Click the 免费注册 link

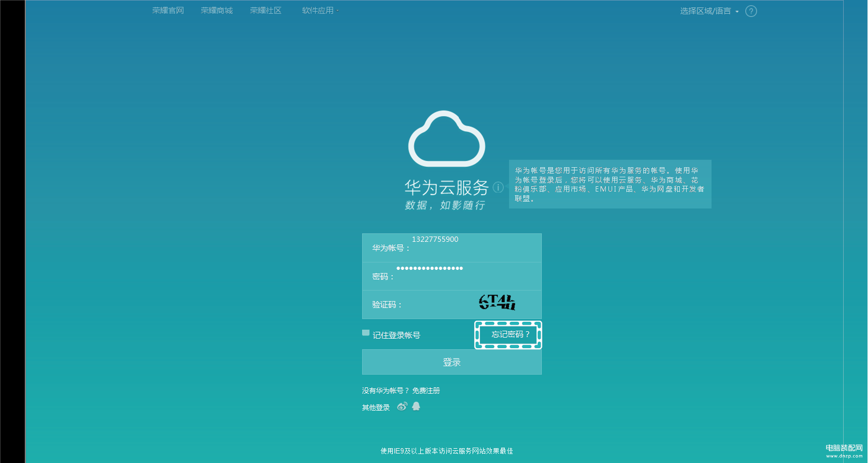(x=426, y=391)
